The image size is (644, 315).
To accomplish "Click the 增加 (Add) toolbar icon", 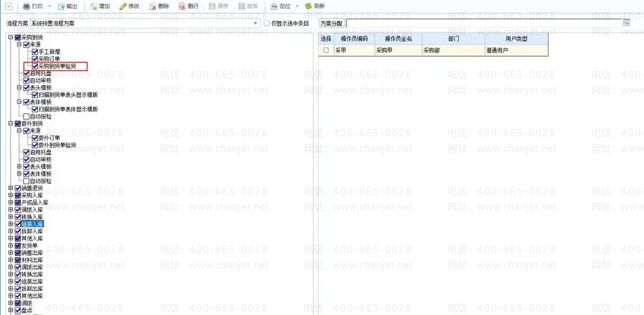I will pyautogui.click(x=93, y=6).
